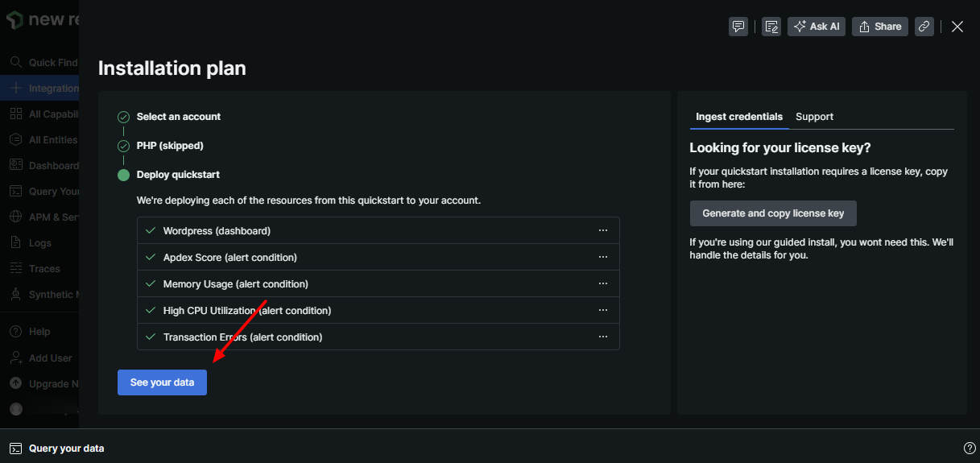
Task: Open Quick Find search in sidebar
Action: pyautogui.click(x=39, y=63)
